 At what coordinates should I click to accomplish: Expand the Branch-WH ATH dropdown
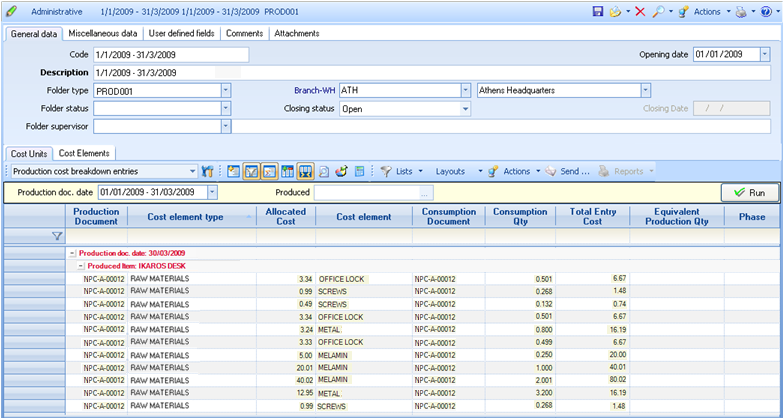point(465,90)
